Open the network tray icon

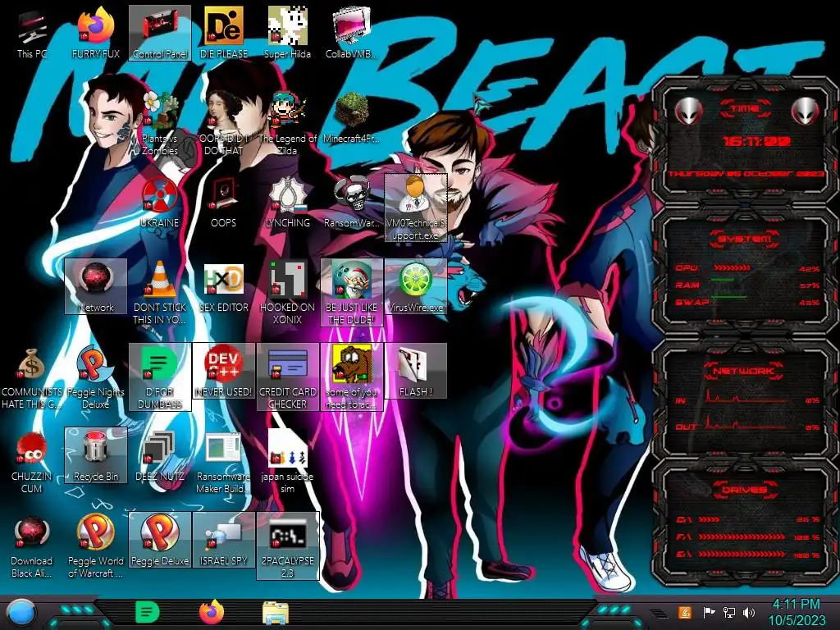[729, 612]
